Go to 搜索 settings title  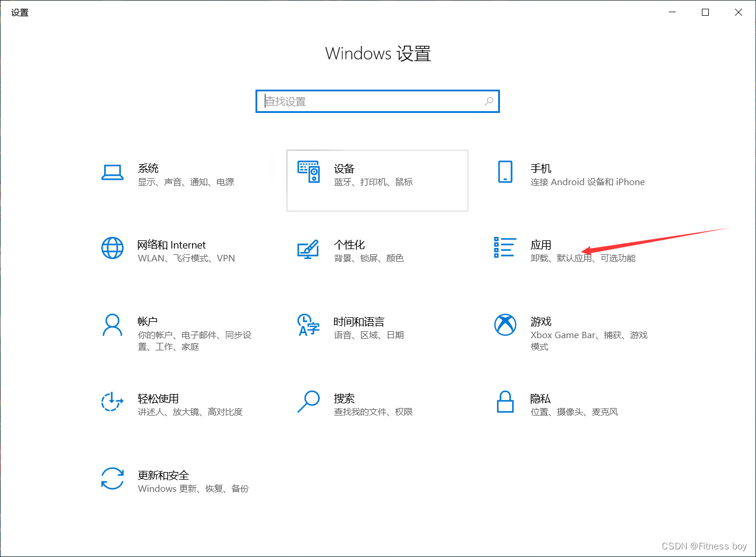point(344,398)
